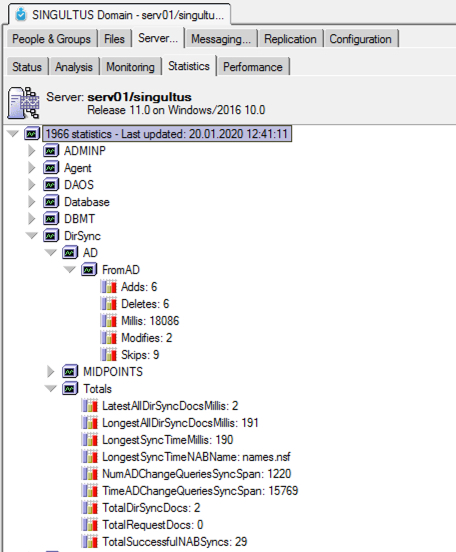The width and height of the screenshot is (456, 552).
Task: Click the server icon beside serv01/singultus
Action: [23, 103]
